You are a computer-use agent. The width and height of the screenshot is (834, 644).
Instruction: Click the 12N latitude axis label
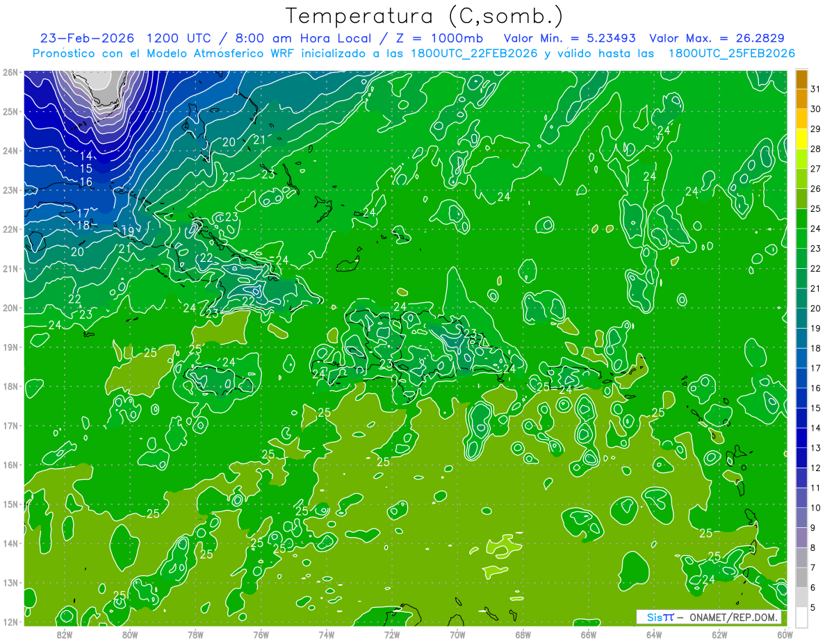pos(10,622)
